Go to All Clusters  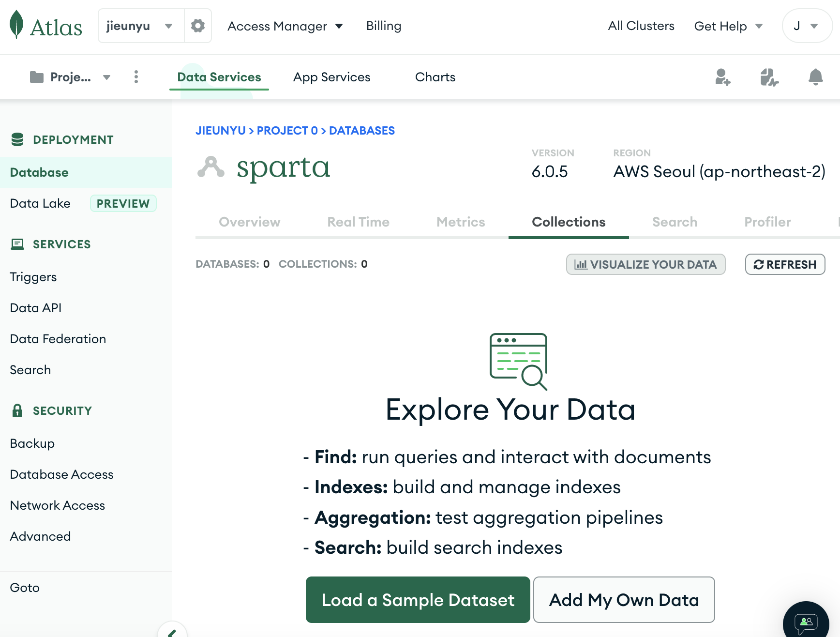click(x=641, y=26)
